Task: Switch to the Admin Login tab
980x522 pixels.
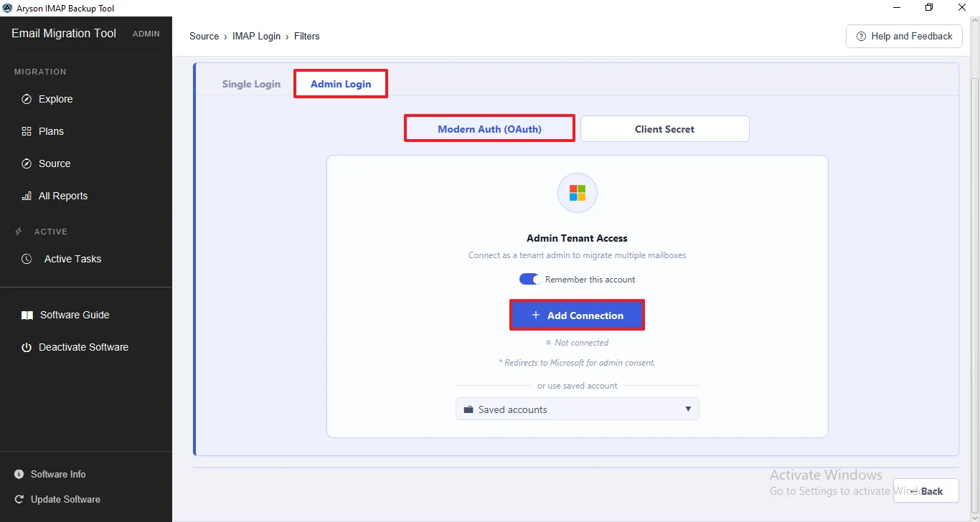Action: (x=341, y=84)
